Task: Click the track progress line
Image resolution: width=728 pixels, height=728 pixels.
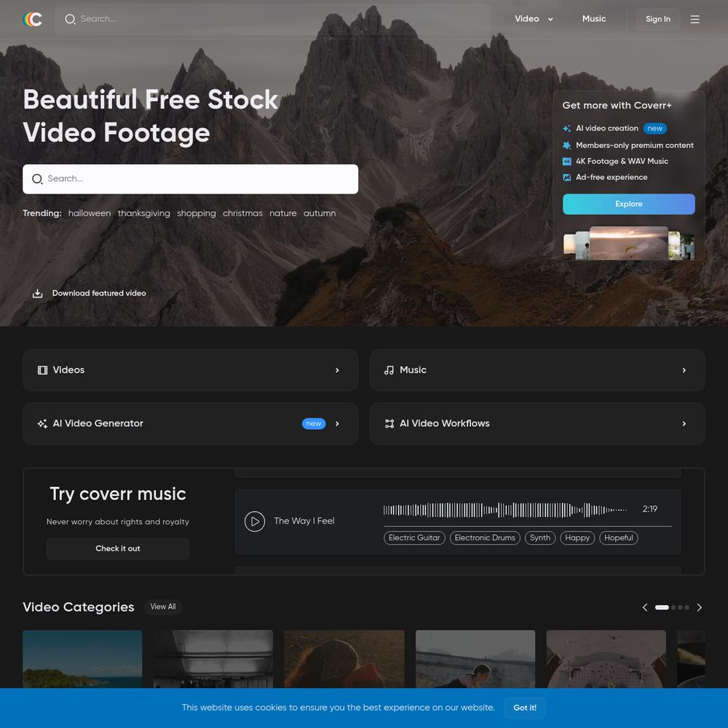Action: pos(527,526)
